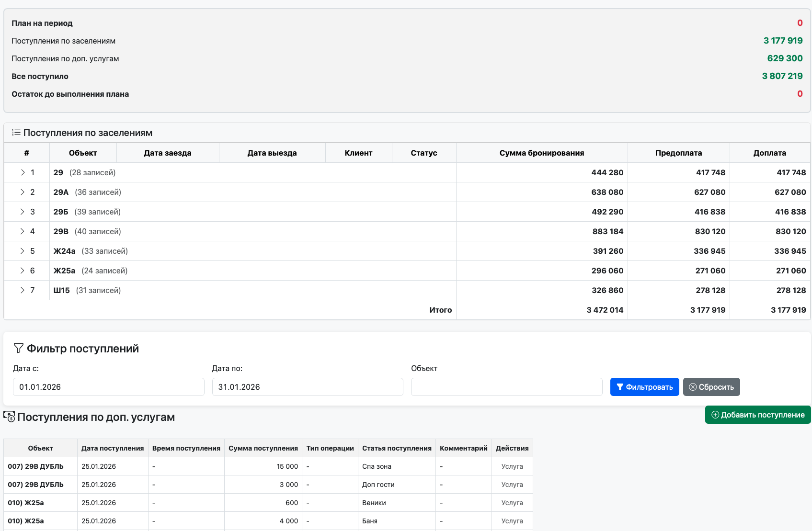Click the money icon beside Поступления по доп. услугам
Screen dimensions: 812x531
click(9, 417)
